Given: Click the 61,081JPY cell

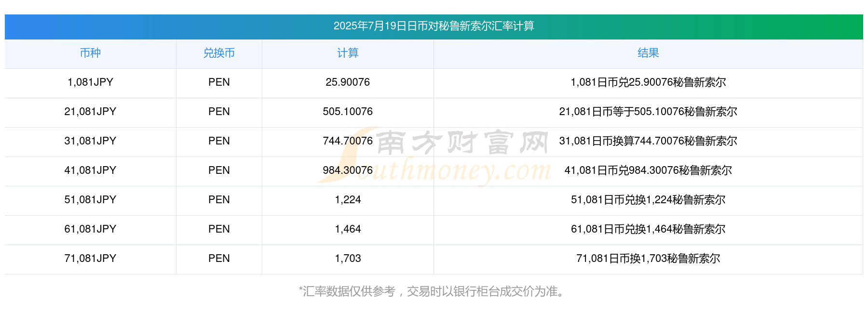Looking at the screenshot, I should point(90,229).
